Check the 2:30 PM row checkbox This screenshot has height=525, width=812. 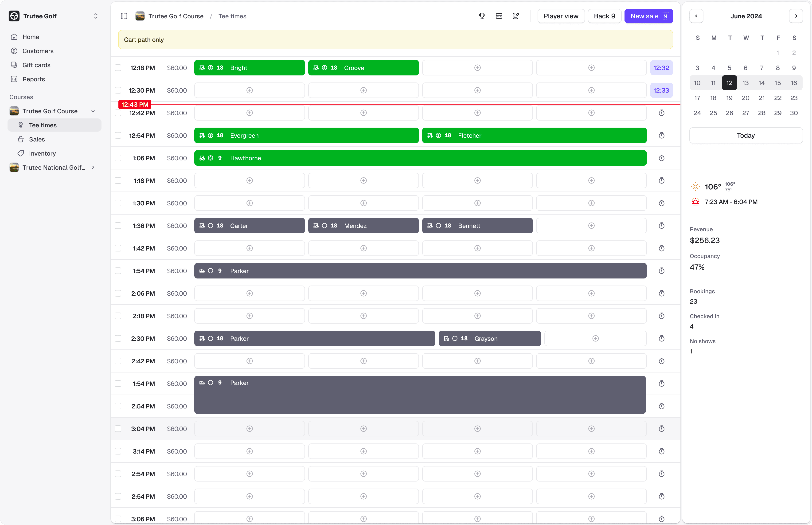118,338
